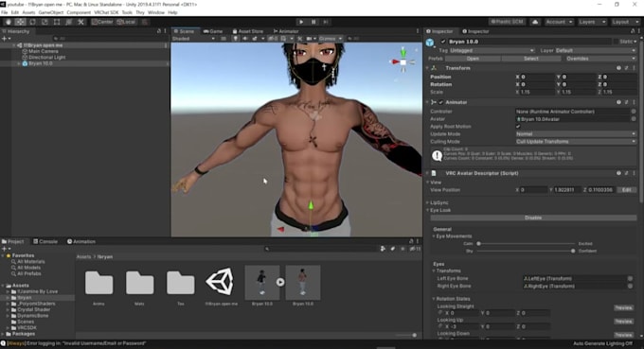Viewport: 644px width, 349px height.
Task: Open the Layers dropdown in toolbar
Action: [x=592, y=22]
